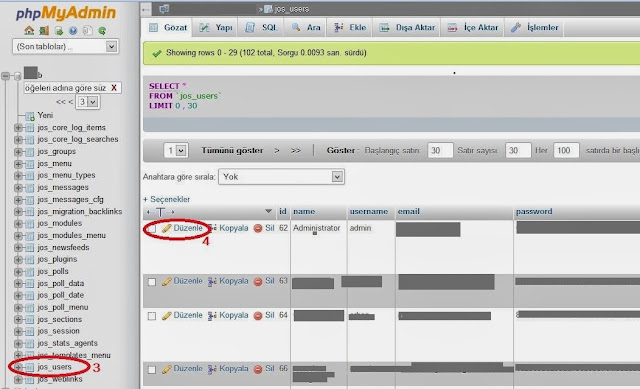Switch to the SQL tab
Image resolution: width=640 pixels, height=389 pixels.
point(261,28)
